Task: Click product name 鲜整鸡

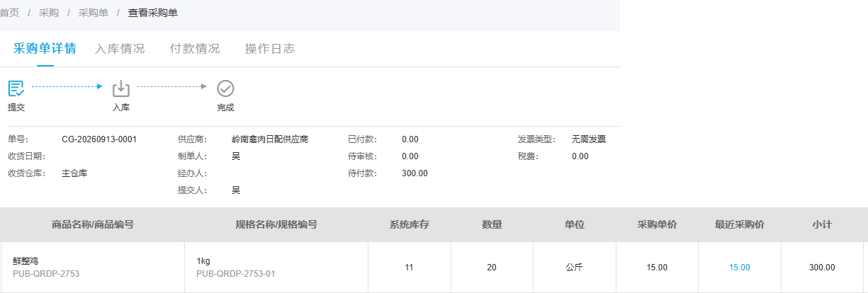Action: [x=26, y=261]
